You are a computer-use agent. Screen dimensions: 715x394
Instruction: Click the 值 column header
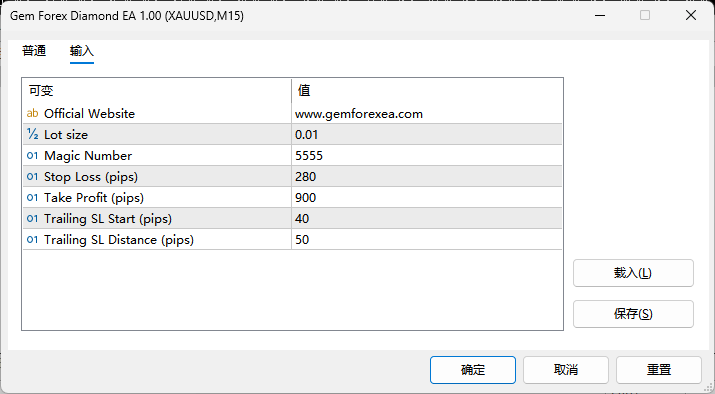427,90
